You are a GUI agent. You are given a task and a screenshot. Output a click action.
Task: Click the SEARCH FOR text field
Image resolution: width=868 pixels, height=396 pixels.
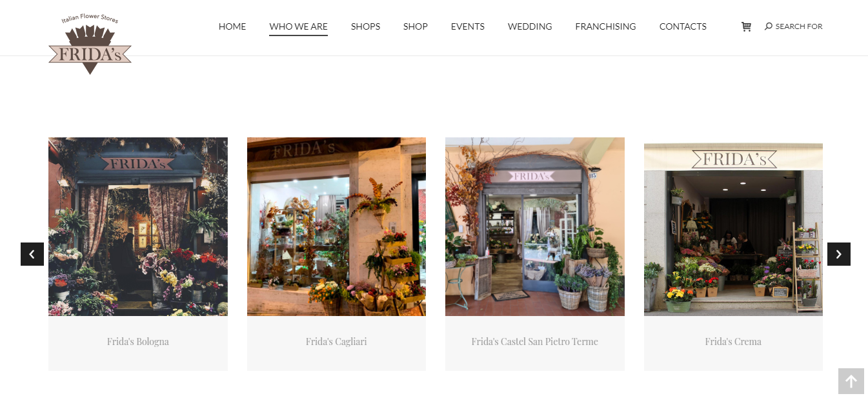[799, 26]
